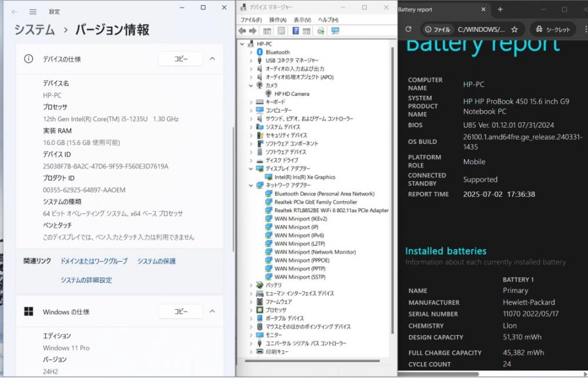Open the ファイル(F) menu in Device Manager
The height and width of the screenshot is (378, 588).
click(x=251, y=19)
